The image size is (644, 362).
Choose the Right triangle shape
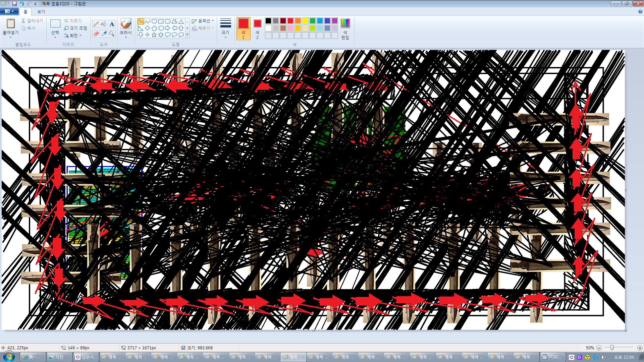(x=141, y=28)
